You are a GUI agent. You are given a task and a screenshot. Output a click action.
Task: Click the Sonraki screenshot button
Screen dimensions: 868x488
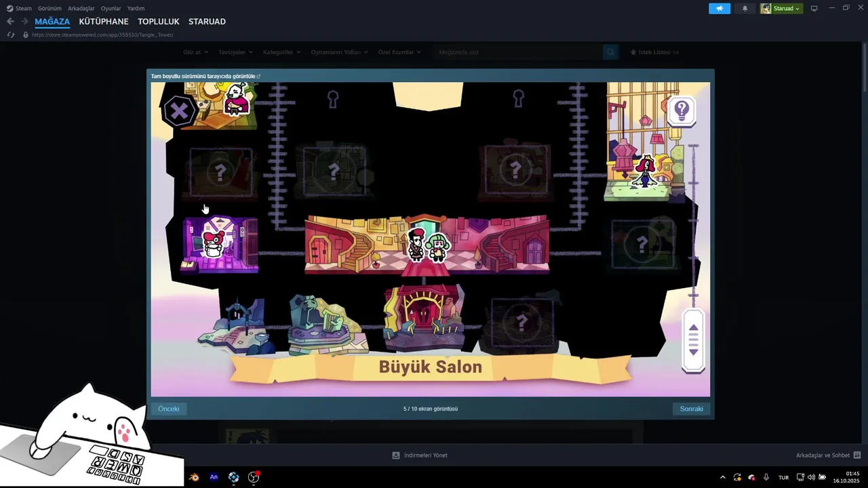[x=692, y=409]
